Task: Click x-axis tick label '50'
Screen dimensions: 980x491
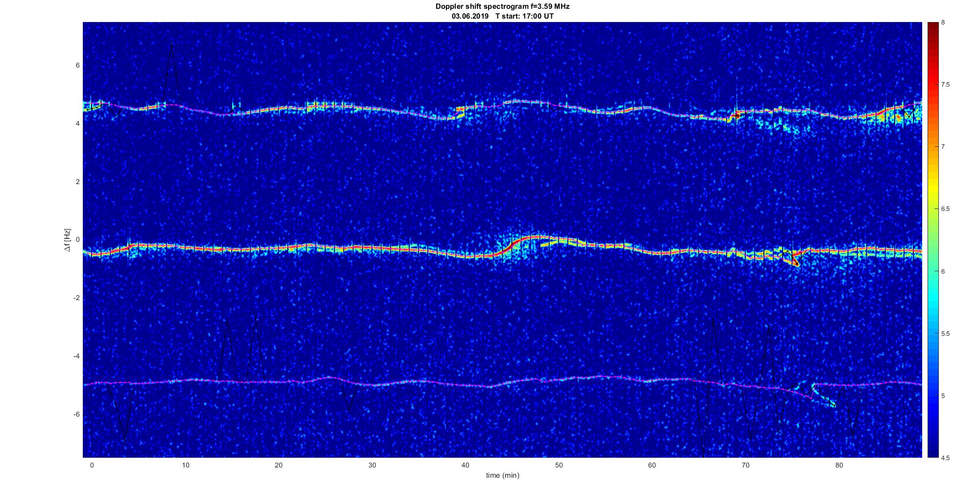Action: (559, 465)
